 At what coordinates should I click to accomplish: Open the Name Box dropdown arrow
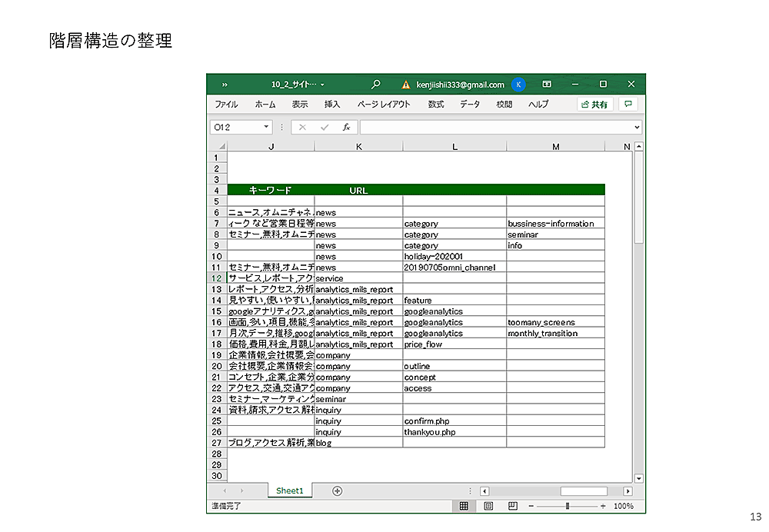(267, 127)
